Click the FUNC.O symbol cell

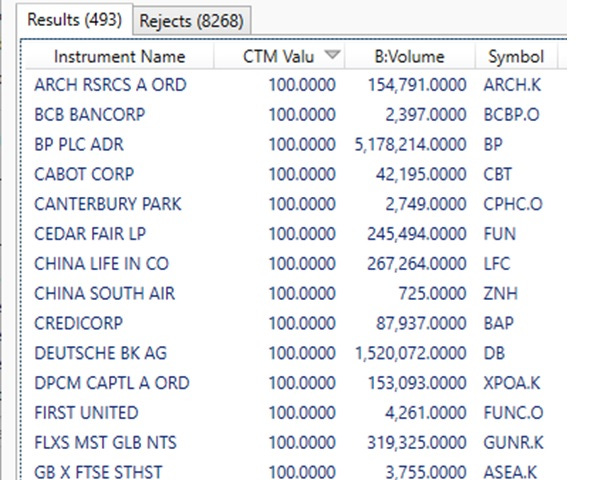click(x=513, y=413)
